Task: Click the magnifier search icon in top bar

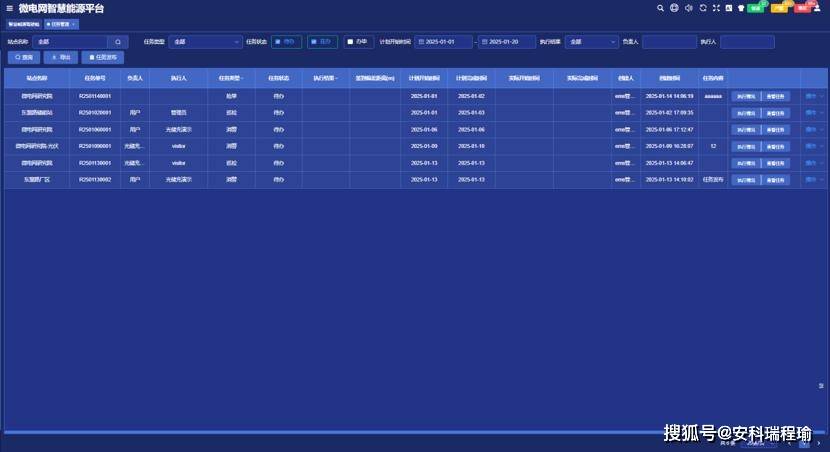Action: pyautogui.click(x=660, y=8)
